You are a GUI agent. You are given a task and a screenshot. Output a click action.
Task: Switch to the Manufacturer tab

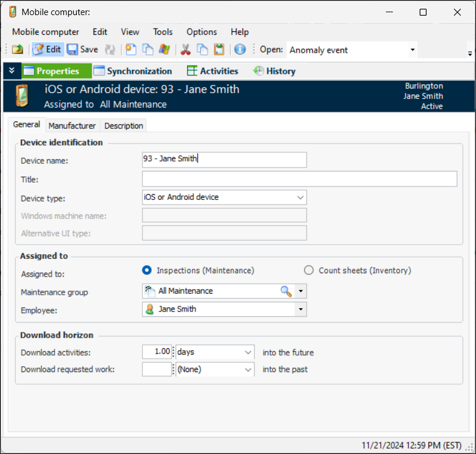72,126
